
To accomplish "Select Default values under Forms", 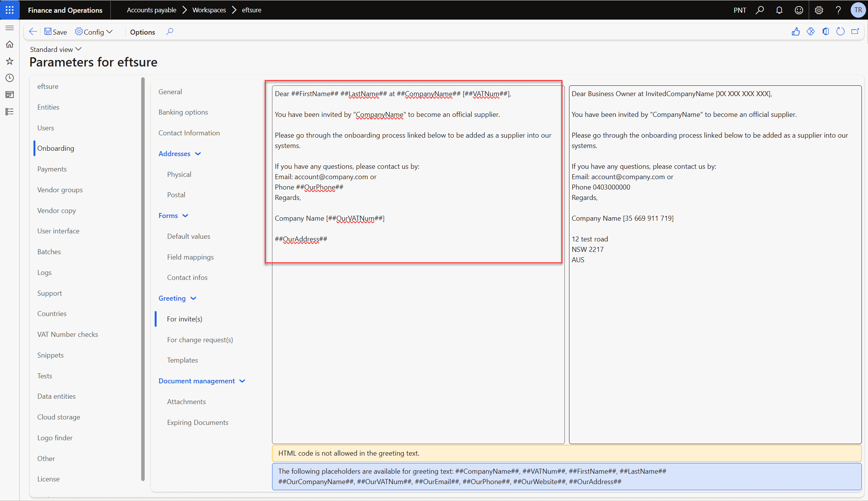I will 189,236.
